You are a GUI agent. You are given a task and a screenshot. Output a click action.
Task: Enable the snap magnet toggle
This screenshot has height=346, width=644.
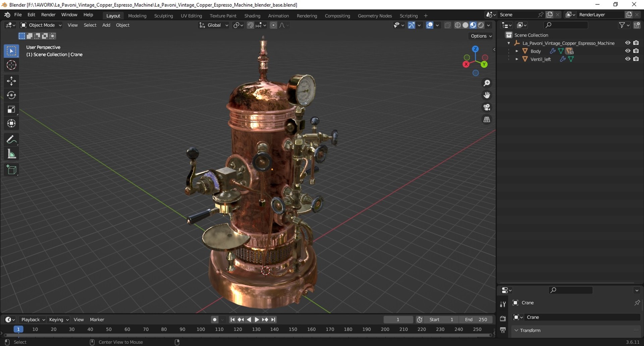coord(250,25)
